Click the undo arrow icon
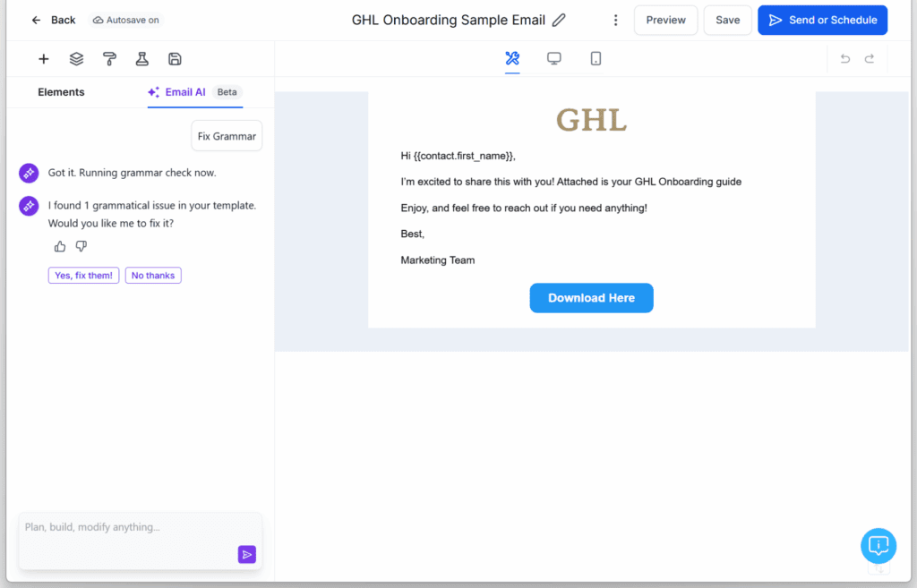Viewport: 917px width, 588px height. click(846, 57)
